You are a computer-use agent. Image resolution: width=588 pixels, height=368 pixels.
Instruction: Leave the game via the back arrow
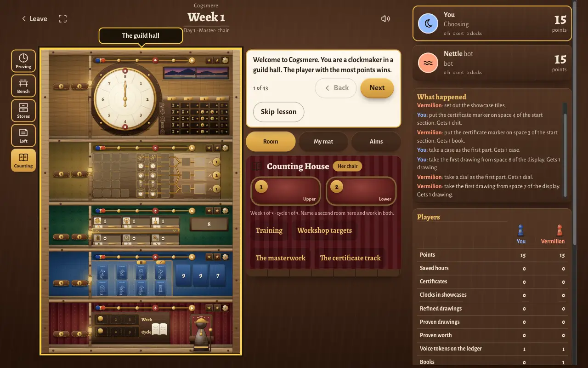click(x=34, y=19)
